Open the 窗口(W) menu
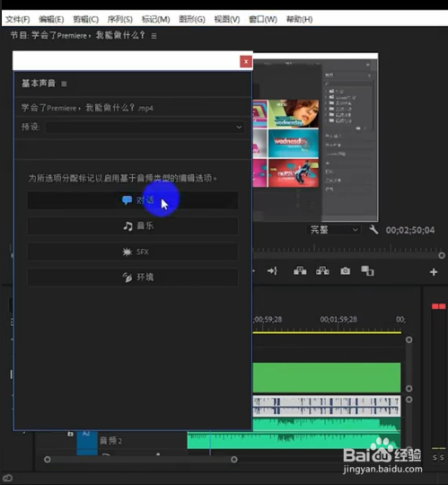The height and width of the screenshot is (485, 448). tap(263, 19)
